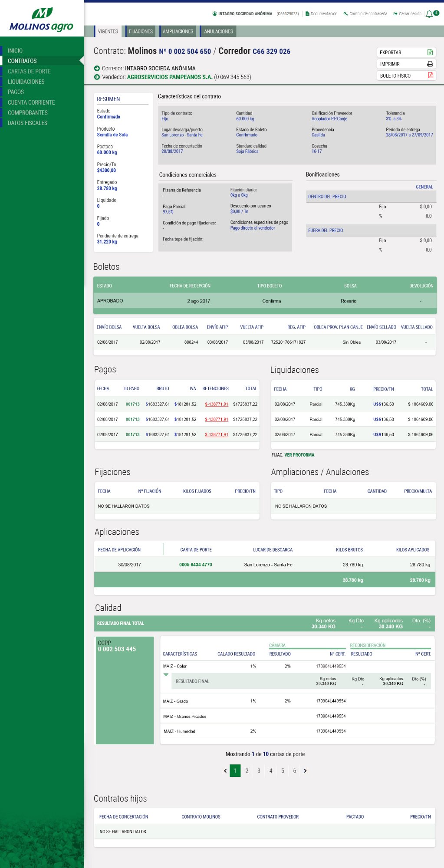Image resolution: width=444 pixels, height=868 pixels.
Task: Click the Boleto Físico button
Action: pyautogui.click(x=406, y=76)
